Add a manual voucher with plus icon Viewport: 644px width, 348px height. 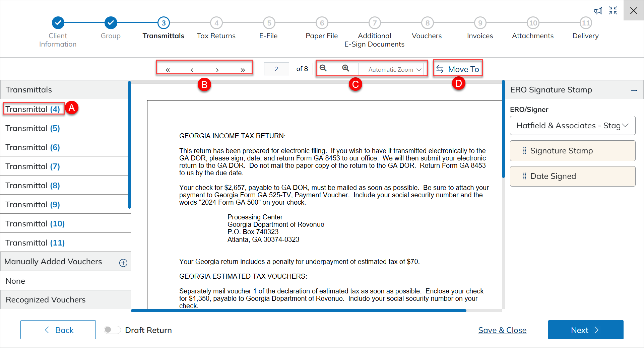[x=123, y=263]
